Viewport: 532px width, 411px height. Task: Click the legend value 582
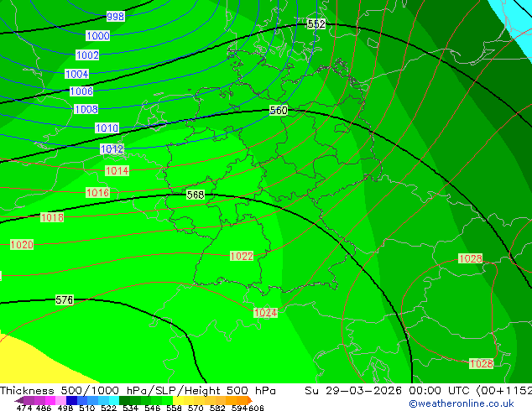pos(217,408)
